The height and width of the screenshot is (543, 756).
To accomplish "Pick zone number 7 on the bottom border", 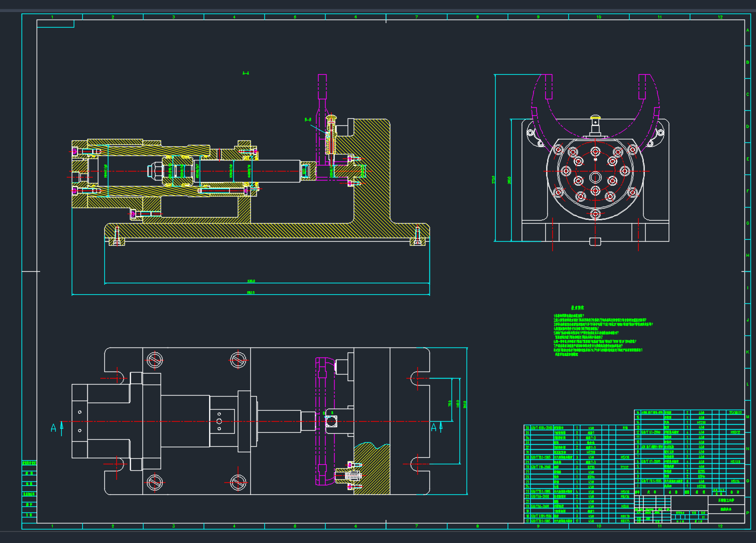I will point(416,526).
